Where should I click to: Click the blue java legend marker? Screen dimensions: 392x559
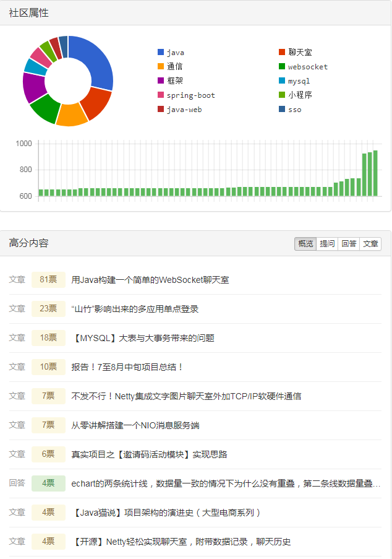point(160,52)
